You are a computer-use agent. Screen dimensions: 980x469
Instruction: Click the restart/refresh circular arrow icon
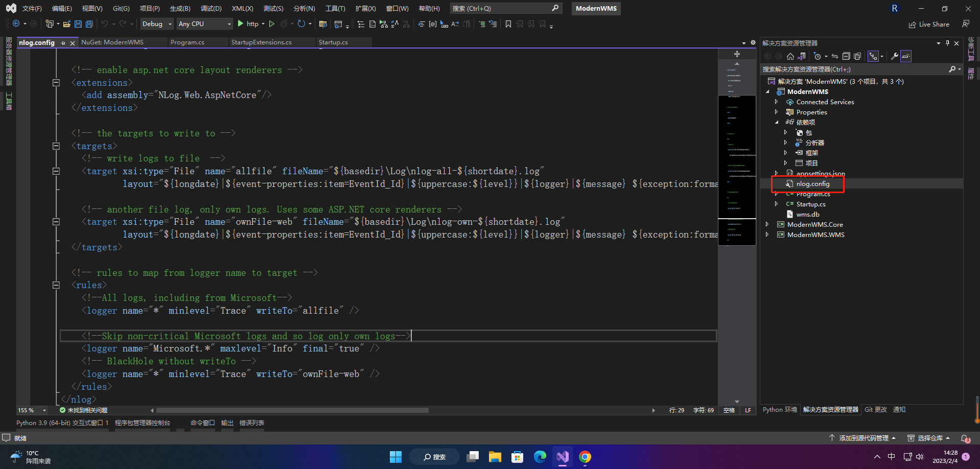tap(301, 24)
